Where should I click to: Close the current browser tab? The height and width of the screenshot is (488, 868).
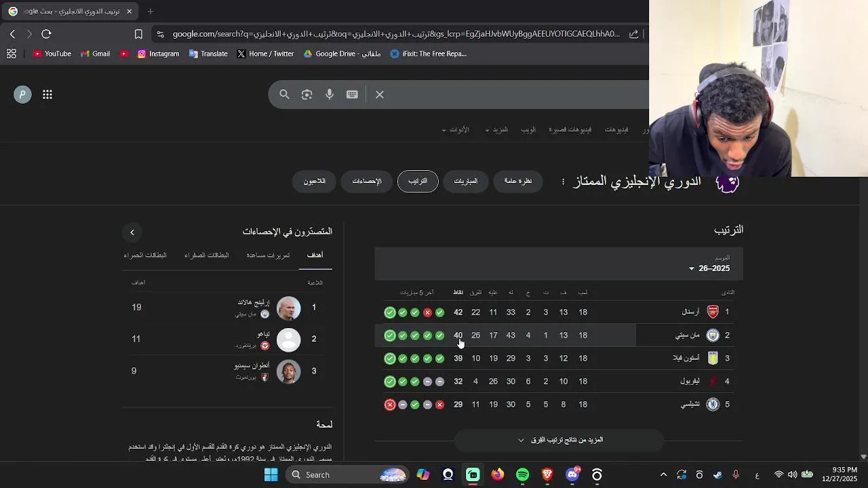point(129,12)
